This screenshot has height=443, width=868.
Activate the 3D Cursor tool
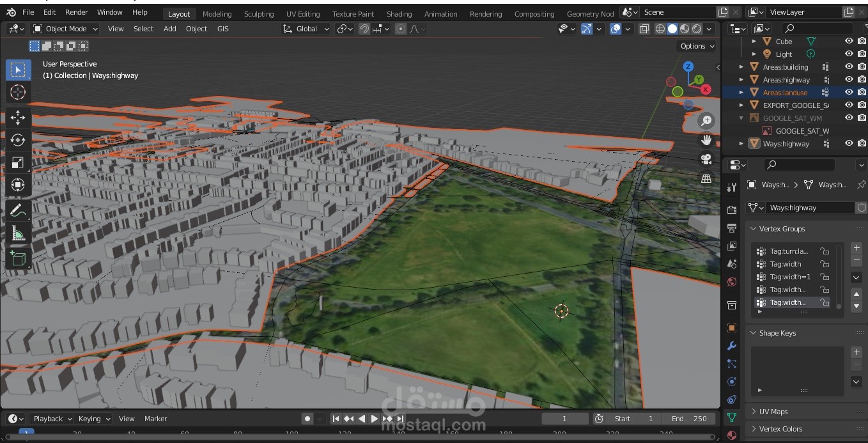click(x=18, y=92)
